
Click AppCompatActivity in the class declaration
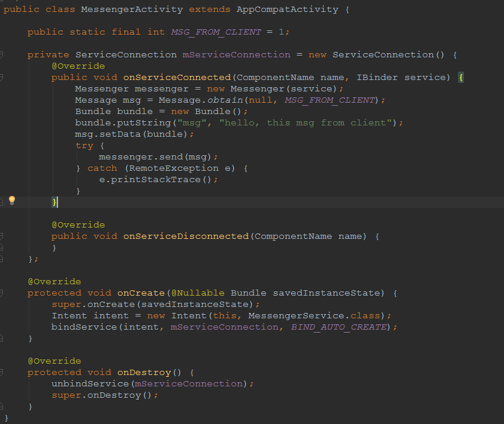[x=288, y=10]
